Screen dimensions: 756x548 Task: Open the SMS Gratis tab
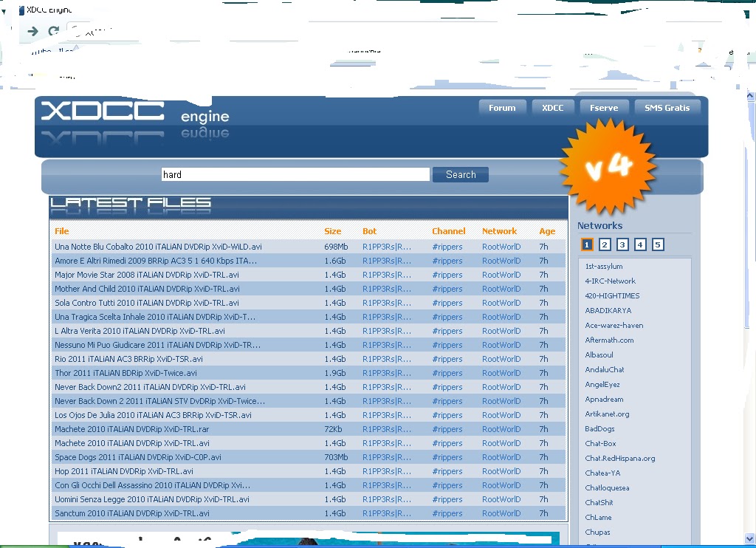[x=667, y=108]
